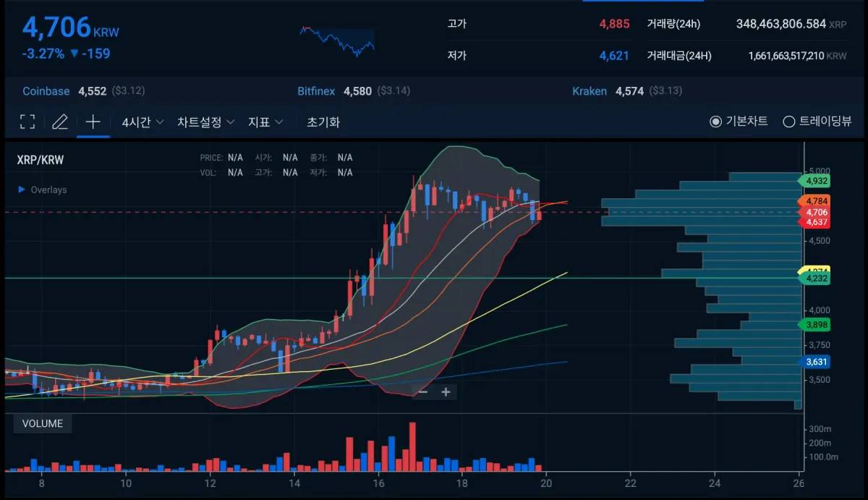Select the 트레이딩뷰 radio option
868x500 pixels.
pos(817,122)
